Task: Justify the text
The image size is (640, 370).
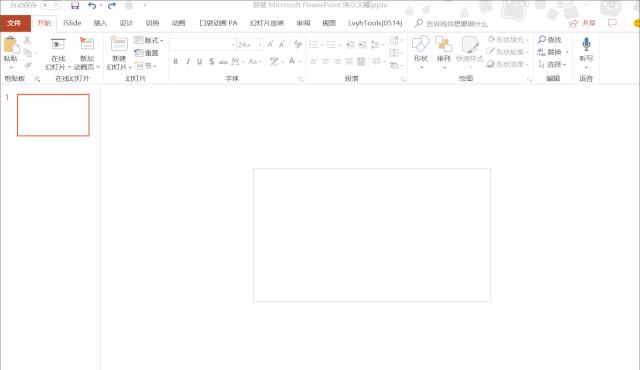Action: [x=349, y=62]
